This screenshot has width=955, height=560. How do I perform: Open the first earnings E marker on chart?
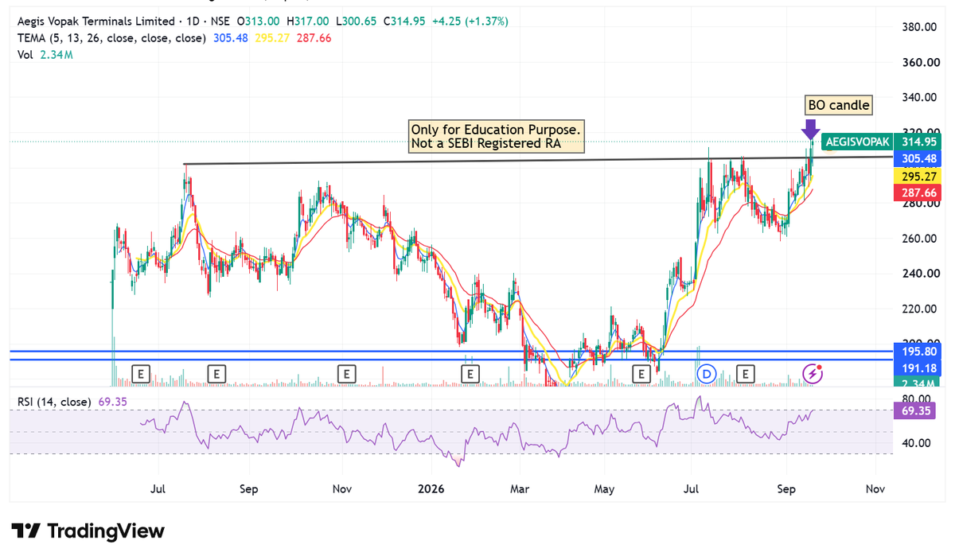point(141,372)
